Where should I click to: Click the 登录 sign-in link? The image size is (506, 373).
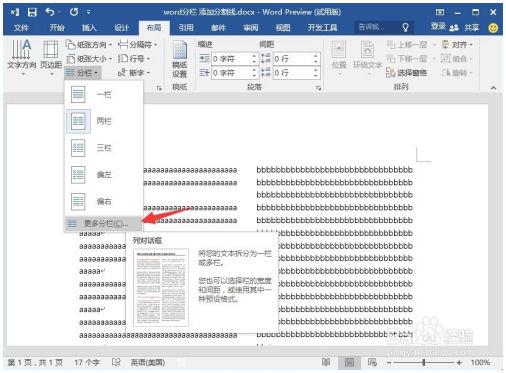click(438, 27)
